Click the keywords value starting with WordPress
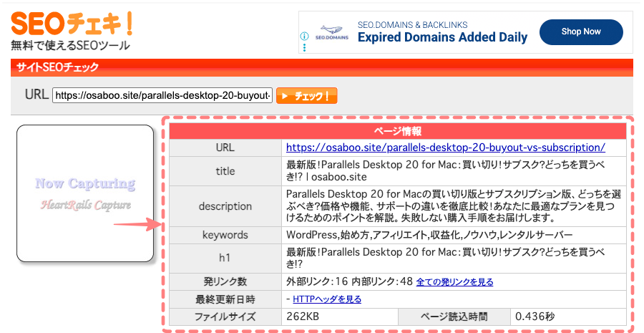 [x=429, y=235]
